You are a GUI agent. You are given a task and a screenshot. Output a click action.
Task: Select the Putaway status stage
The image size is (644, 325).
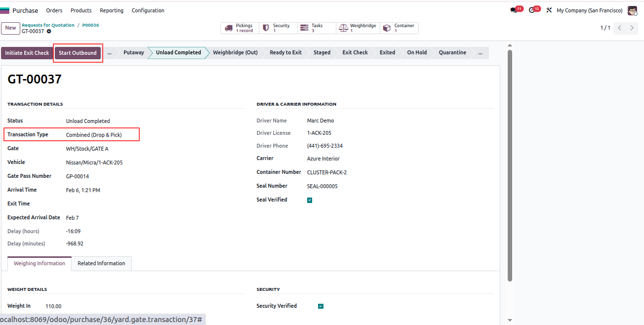134,52
